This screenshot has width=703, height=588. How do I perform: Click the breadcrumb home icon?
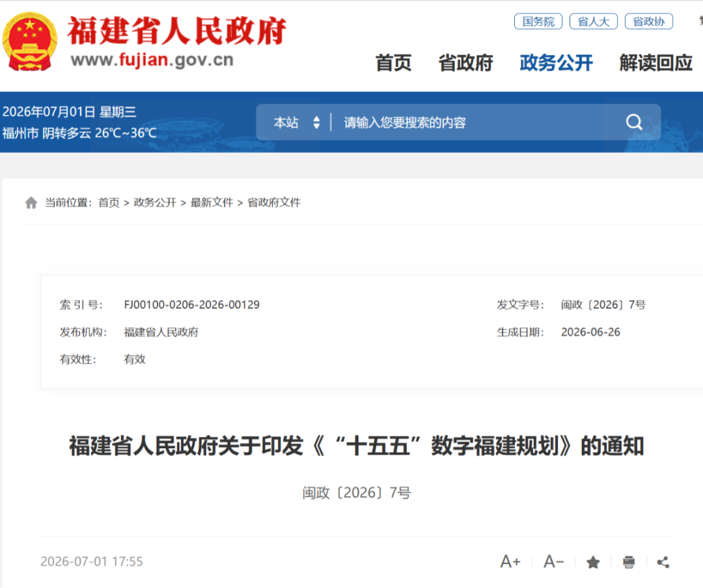tap(31, 202)
